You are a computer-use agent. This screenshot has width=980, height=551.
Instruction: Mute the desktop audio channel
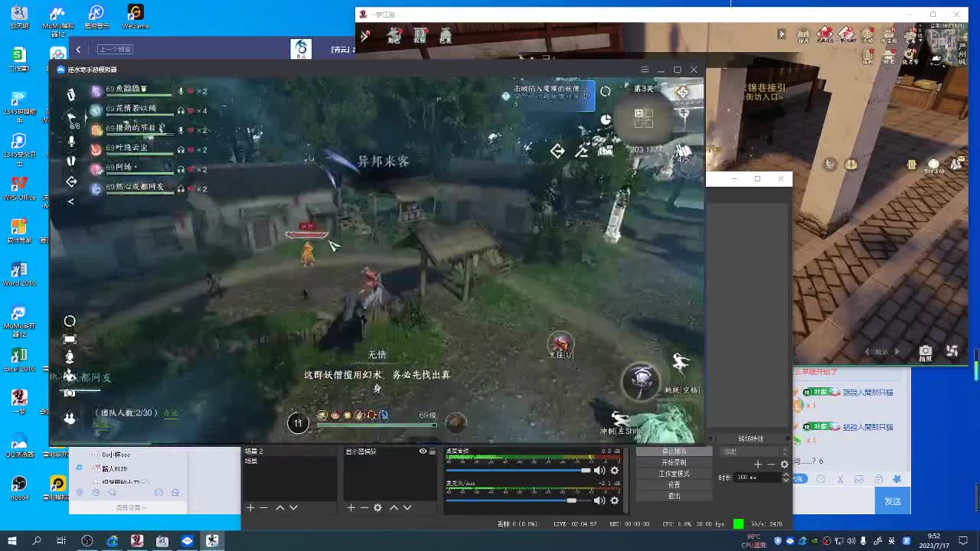click(599, 471)
